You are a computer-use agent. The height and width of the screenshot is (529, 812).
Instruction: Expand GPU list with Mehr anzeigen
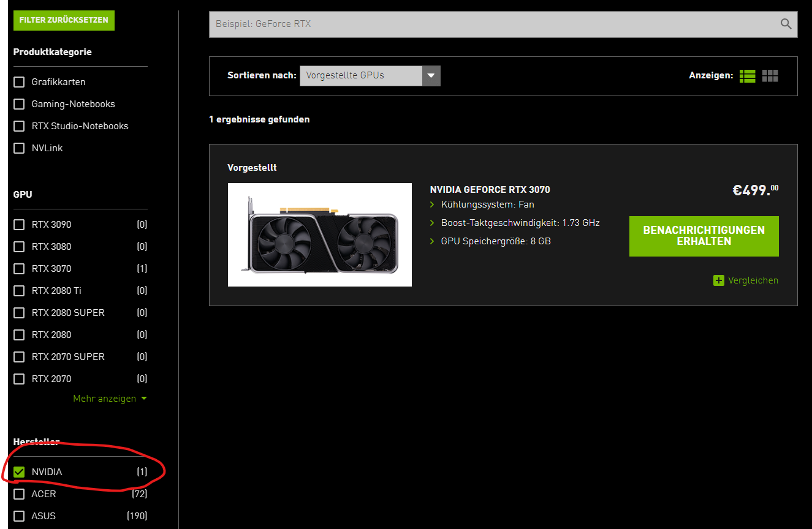tap(110, 399)
